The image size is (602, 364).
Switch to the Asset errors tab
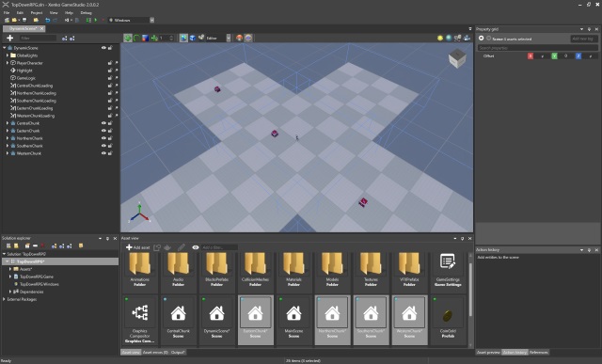click(x=155, y=352)
